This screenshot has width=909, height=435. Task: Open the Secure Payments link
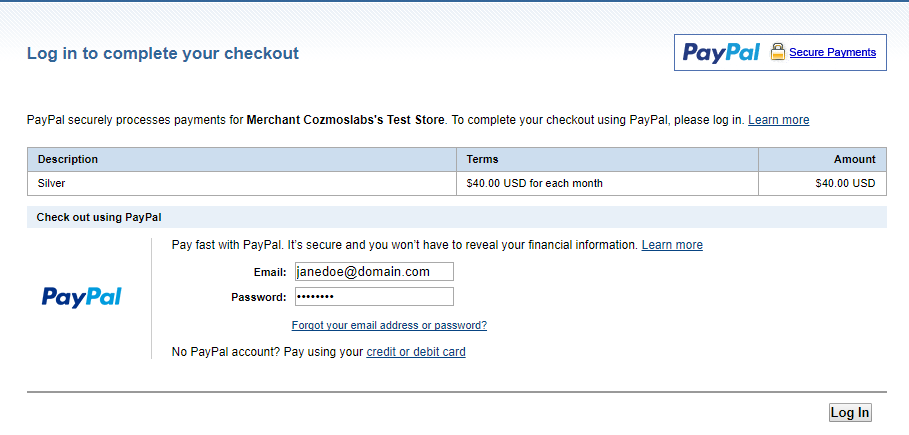click(x=832, y=52)
